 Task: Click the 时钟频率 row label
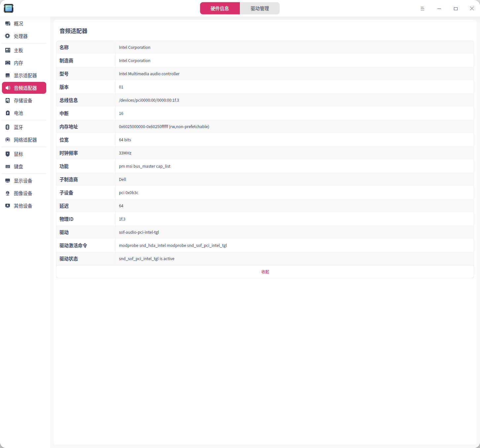(x=69, y=153)
